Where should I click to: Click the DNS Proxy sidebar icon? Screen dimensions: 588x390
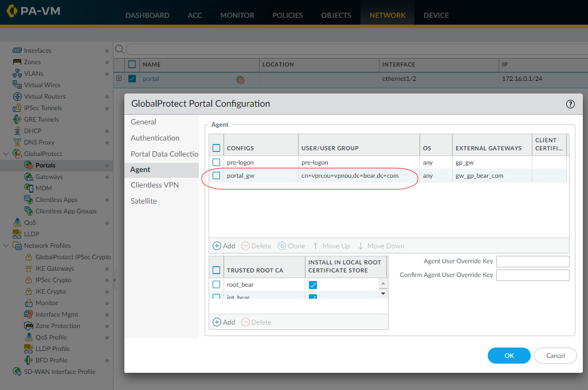tap(17, 142)
